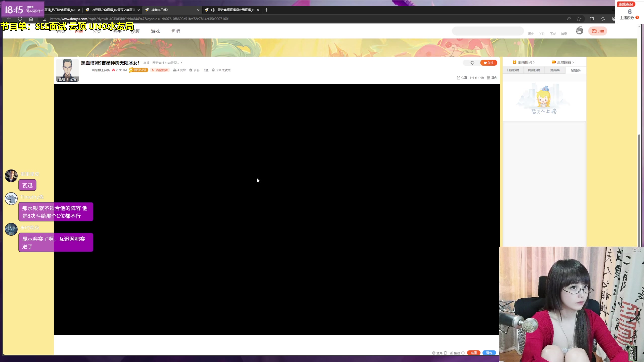The image size is (644, 362).
Task: Start streaming with the 开播 button
Action: pos(598,31)
